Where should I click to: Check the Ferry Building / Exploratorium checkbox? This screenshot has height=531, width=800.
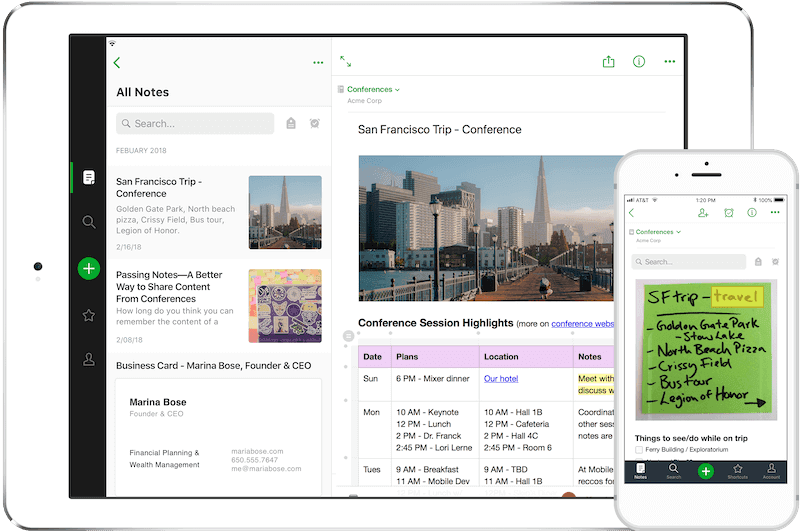click(x=638, y=451)
